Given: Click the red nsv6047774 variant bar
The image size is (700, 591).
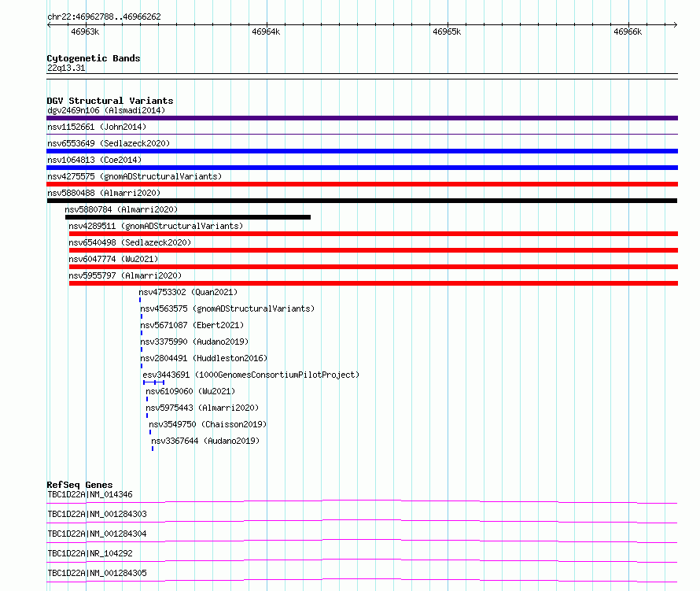Looking at the screenshot, I should pyautogui.click(x=374, y=267).
